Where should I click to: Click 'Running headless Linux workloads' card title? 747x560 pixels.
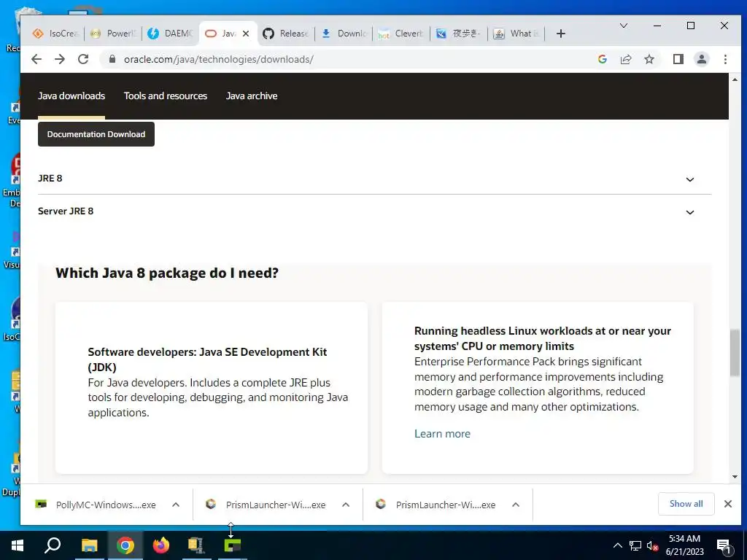543,338
